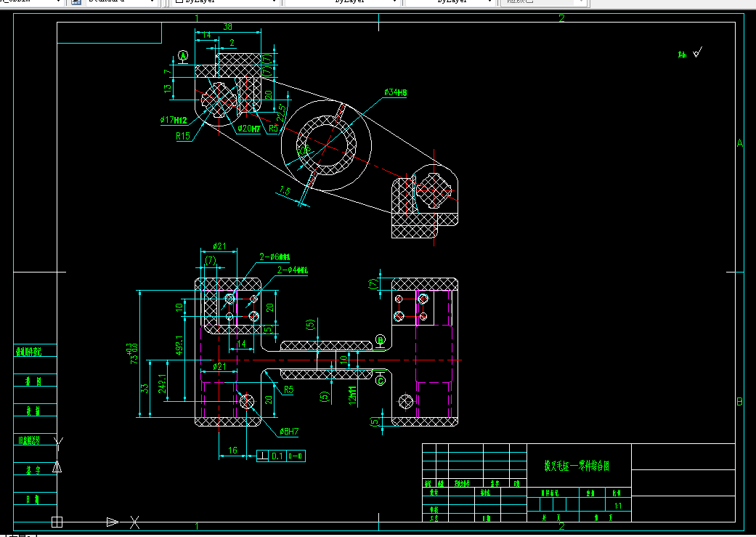The width and height of the screenshot is (756, 537).
Task: Select the R15 radius label
Action: point(183,137)
